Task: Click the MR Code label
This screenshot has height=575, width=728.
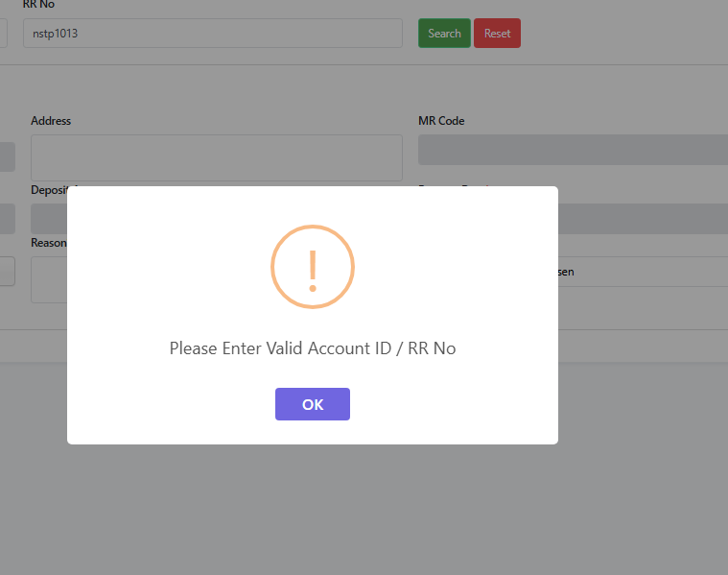Action: click(441, 121)
